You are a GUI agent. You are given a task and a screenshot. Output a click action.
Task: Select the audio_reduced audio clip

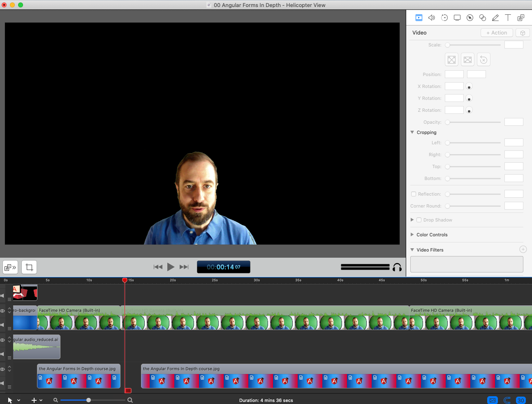tap(37, 347)
